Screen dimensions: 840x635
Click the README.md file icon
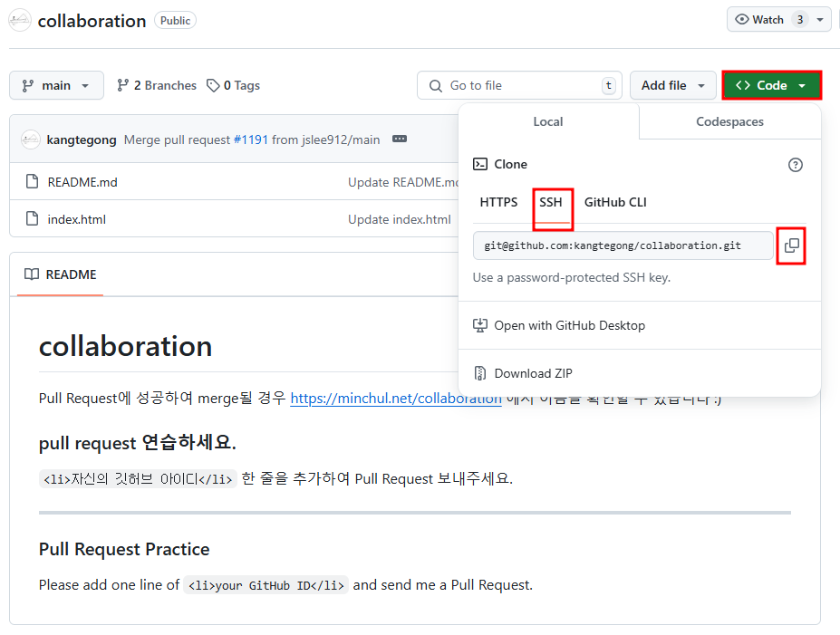pos(32,181)
